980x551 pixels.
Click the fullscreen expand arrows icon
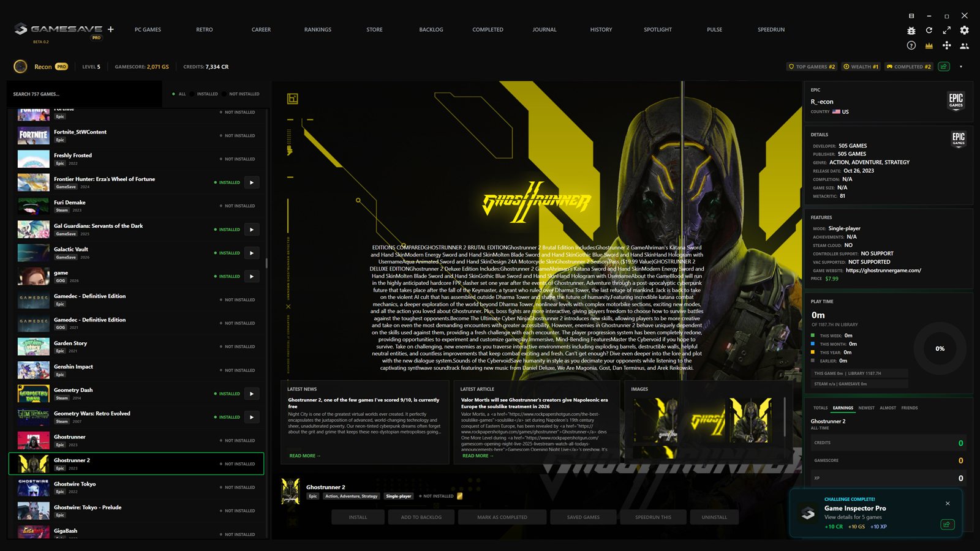point(946,30)
